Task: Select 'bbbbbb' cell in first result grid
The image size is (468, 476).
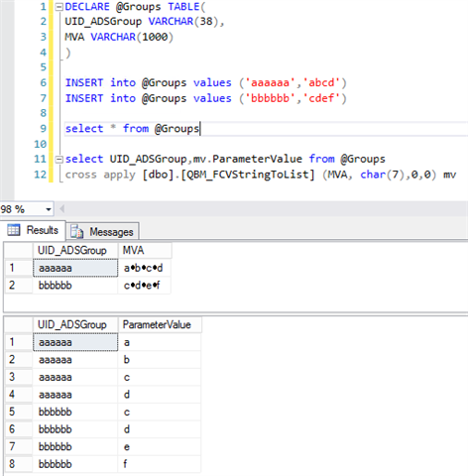Action: pos(75,286)
